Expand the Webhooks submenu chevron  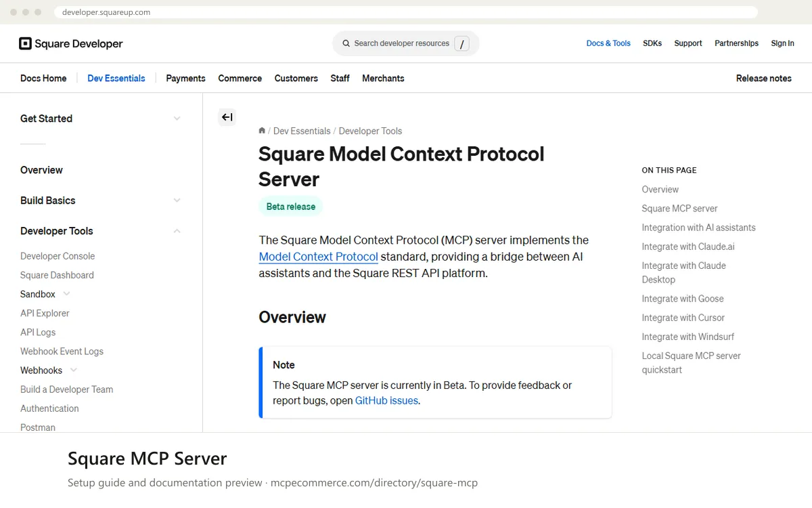pos(74,370)
